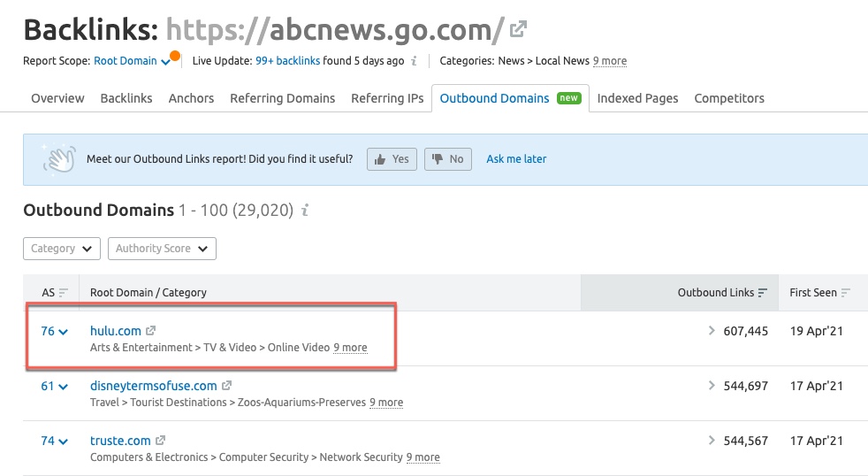The image size is (868, 476).
Task: Expand authority score 74 chevron
Action: click(x=63, y=441)
